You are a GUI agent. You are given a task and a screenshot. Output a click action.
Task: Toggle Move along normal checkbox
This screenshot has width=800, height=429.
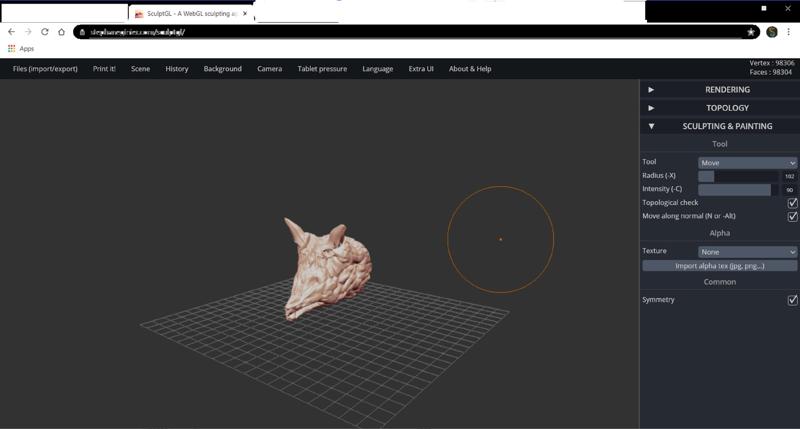pos(792,216)
